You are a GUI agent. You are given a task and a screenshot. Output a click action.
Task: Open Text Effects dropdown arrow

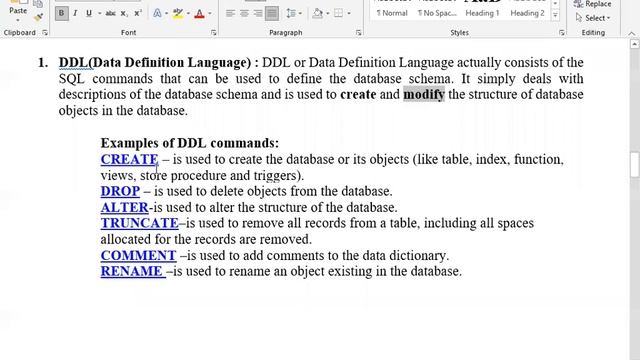click(167, 13)
